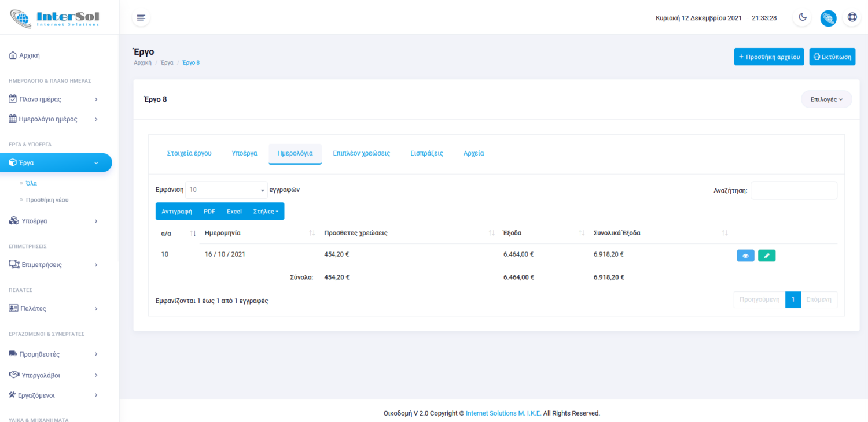Expand the Στήλες columns dropdown
The image size is (868, 422).
pyautogui.click(x=266, y=212)
